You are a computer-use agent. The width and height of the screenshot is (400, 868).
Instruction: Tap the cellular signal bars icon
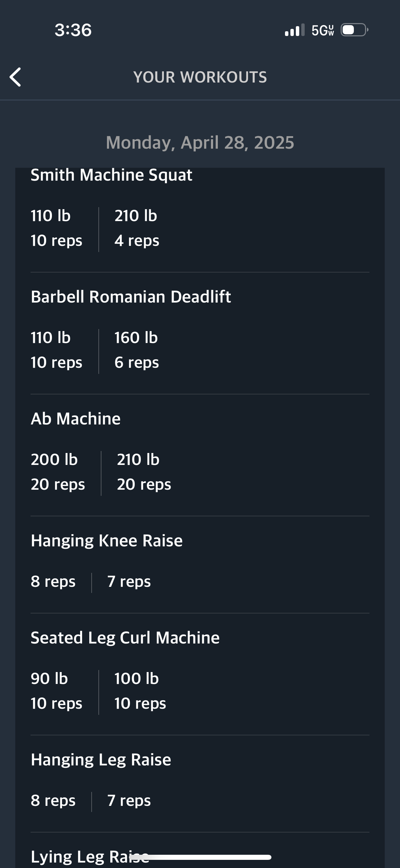pos(294,30)
